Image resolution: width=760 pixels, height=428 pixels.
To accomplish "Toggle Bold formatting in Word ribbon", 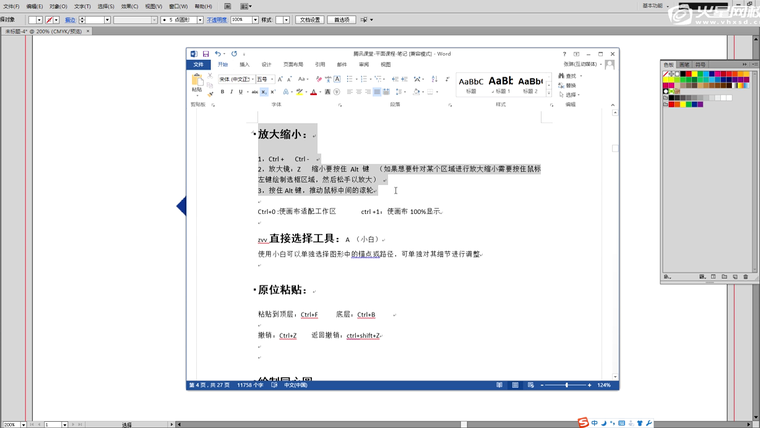I will [x=223, y=92].
